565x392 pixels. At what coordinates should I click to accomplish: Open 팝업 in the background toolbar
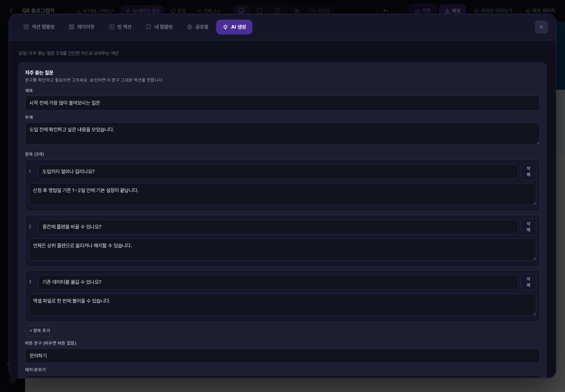click(x=178, y=11)
